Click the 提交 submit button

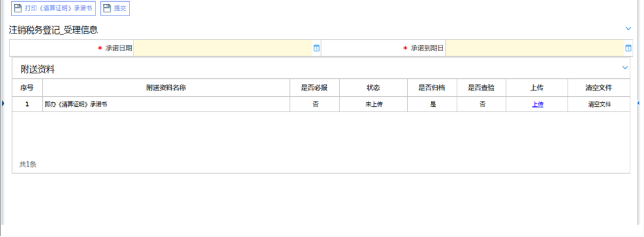coord(115,8)
